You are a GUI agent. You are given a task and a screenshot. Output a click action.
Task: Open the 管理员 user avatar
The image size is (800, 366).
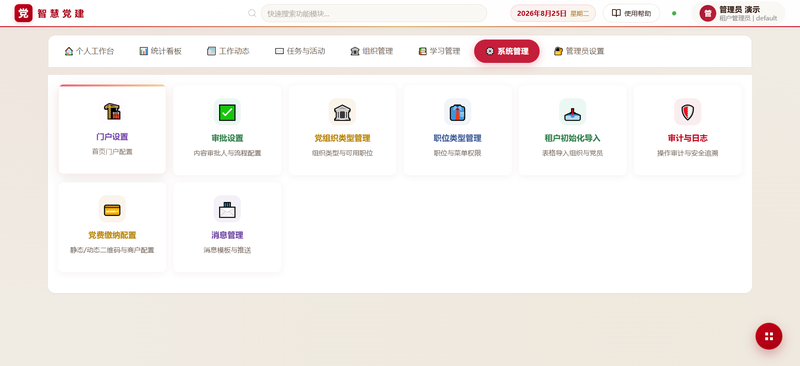pos(708,13)
